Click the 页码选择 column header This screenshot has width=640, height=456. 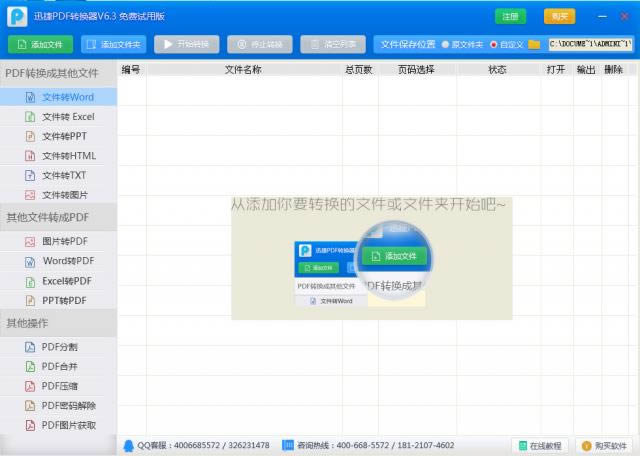click(417, 70)
